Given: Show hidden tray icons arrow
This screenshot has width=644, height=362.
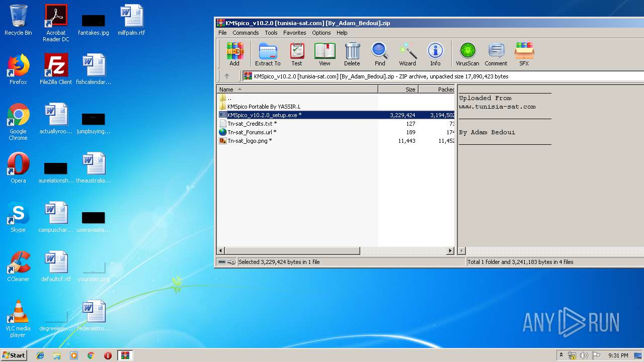Looking at the screenshot, I should click(x=561, y=355).
